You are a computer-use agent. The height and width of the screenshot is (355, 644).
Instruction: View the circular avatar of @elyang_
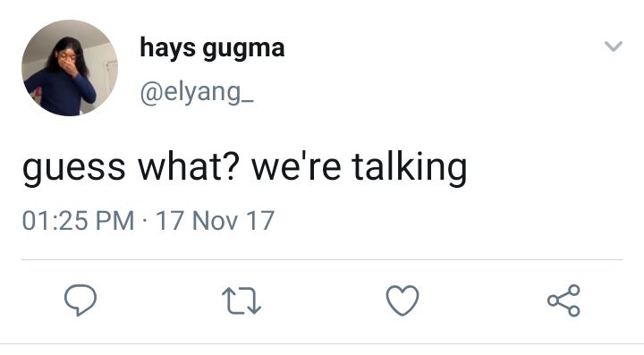pos(70,68)
